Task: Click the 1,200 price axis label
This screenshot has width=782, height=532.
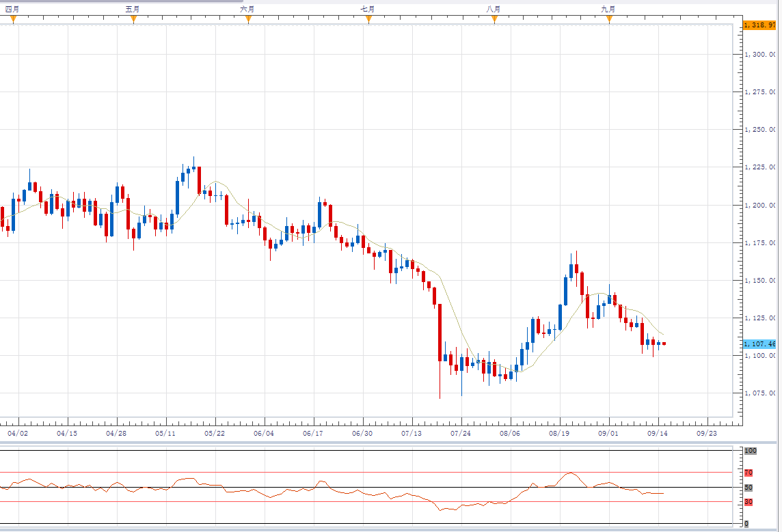Action: click(x=760, y=206)
